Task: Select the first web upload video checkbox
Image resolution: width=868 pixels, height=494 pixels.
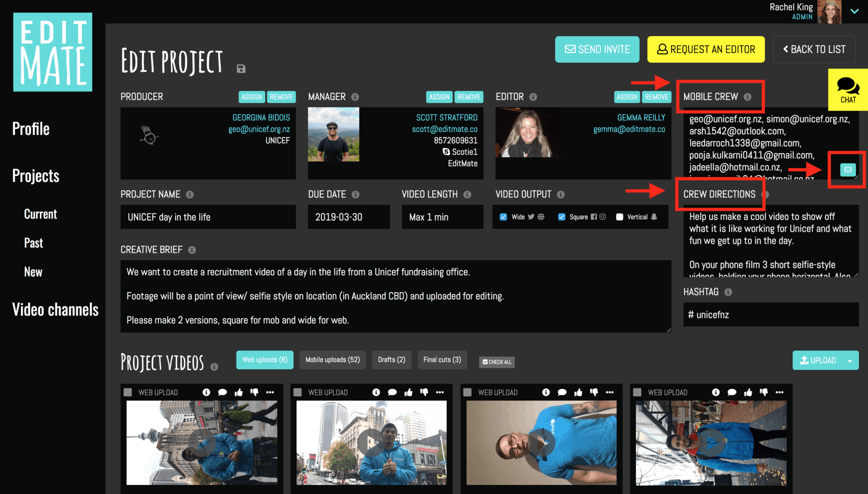Action: (128, 392)
